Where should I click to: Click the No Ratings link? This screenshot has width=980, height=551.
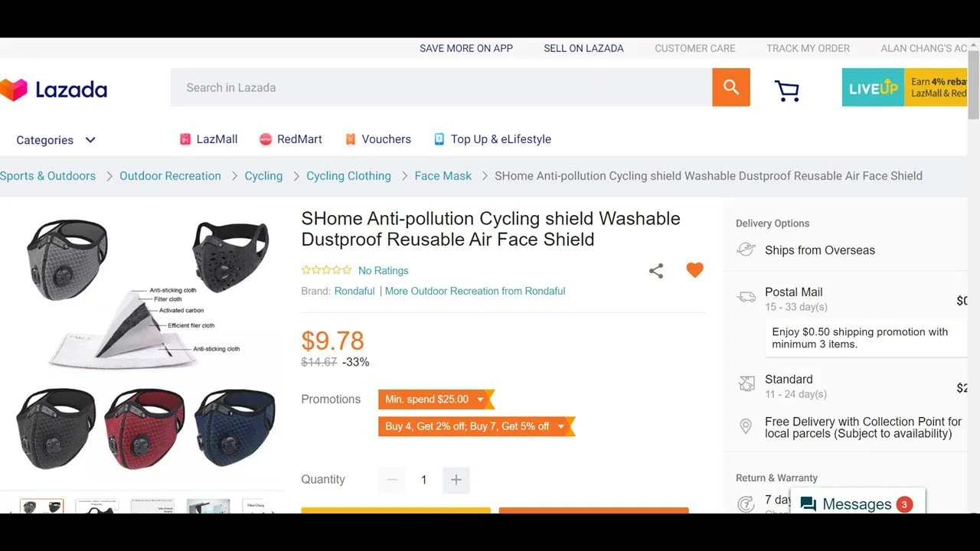(384, 271)
